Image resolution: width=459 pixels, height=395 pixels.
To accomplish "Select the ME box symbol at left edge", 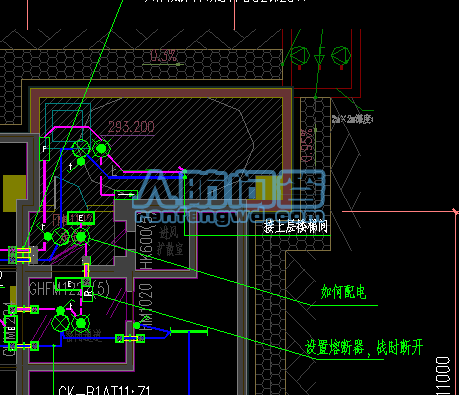I will (11, 328).
